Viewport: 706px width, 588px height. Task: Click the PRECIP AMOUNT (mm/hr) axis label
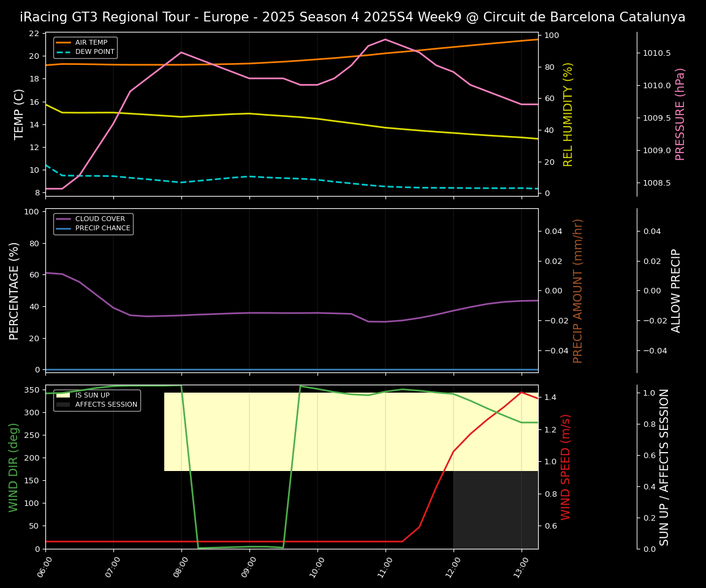point(578,290)
